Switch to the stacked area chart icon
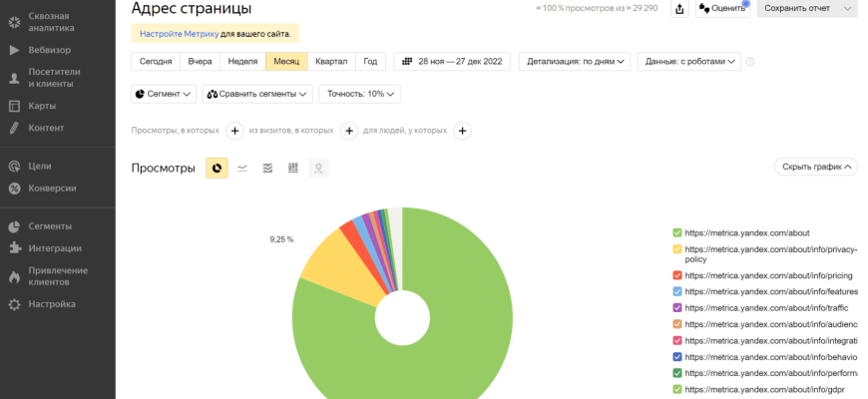 [267, 168]
